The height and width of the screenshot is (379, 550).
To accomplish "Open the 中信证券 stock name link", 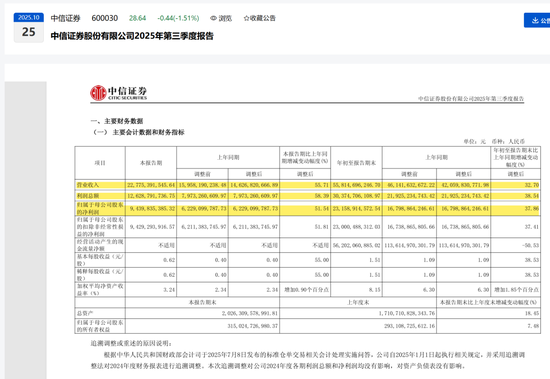I will click(66, 18).
